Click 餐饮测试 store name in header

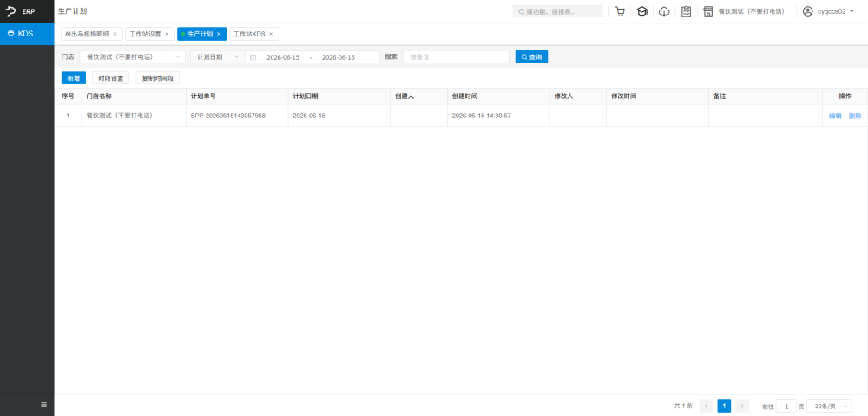[x=751, y=11]
